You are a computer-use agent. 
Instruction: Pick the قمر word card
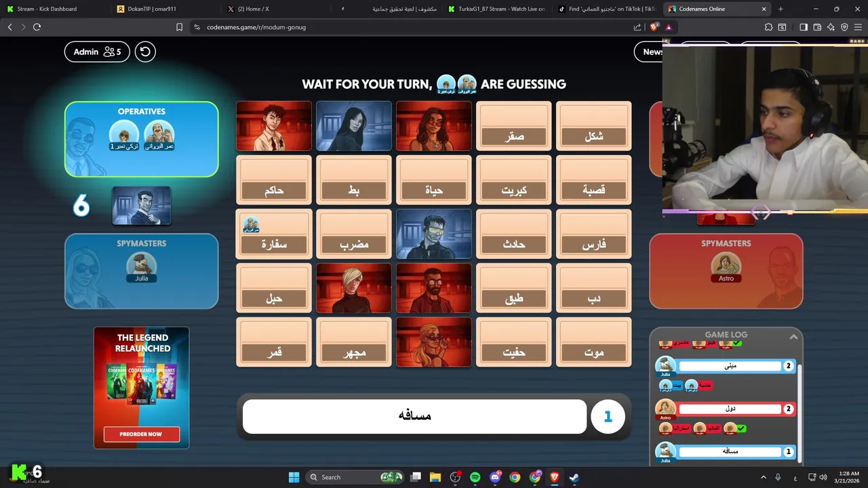[x=274, y=343]
